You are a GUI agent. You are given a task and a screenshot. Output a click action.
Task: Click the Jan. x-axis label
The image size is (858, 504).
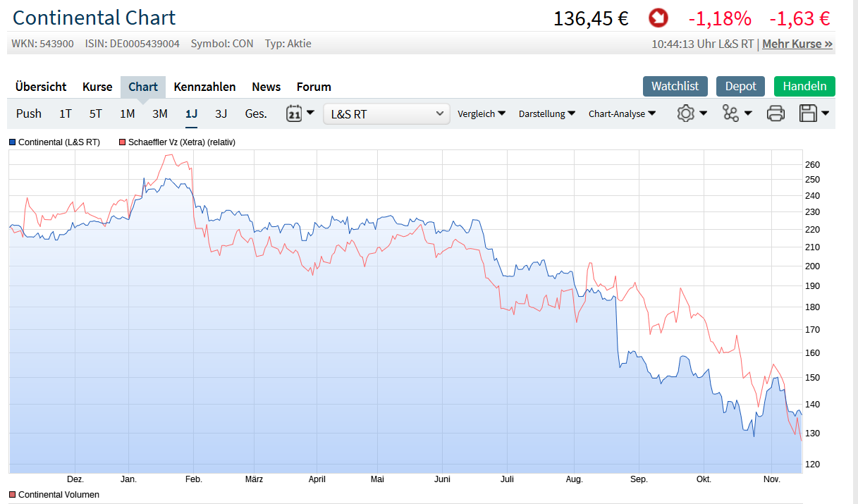click(128, 479)
